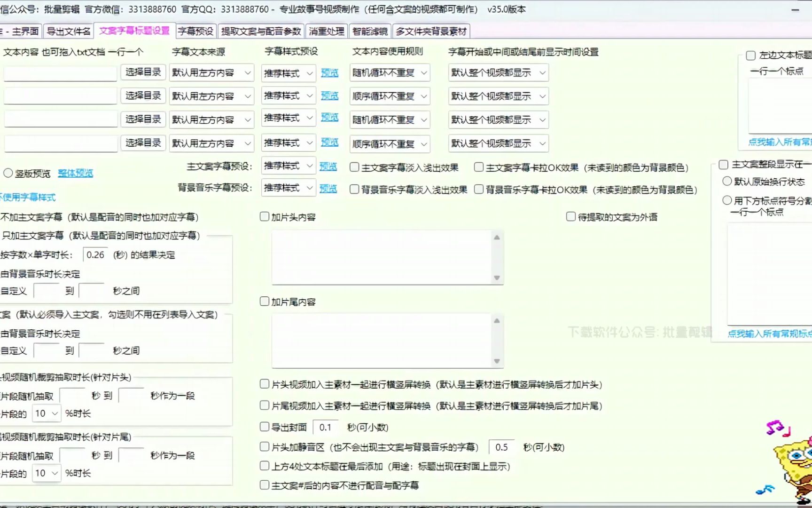Open the first 默认用左方内容 dropdown
The image size is (812, 508).
(211, 72)
